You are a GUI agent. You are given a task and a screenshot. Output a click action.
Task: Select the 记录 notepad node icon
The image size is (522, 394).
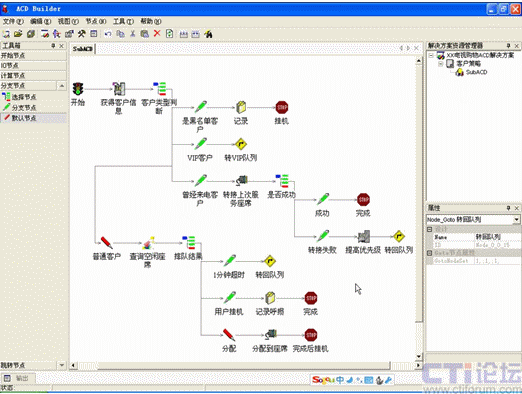click(x=241, y=107)
